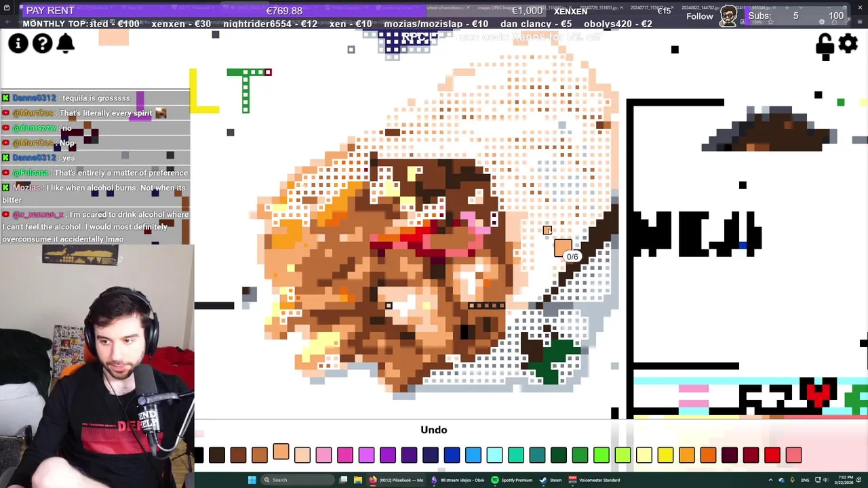Image resolution: width=868 pixels, height=488 pixels.
Task: Select the bright lime green palette color
Action: tap(601, 455)
